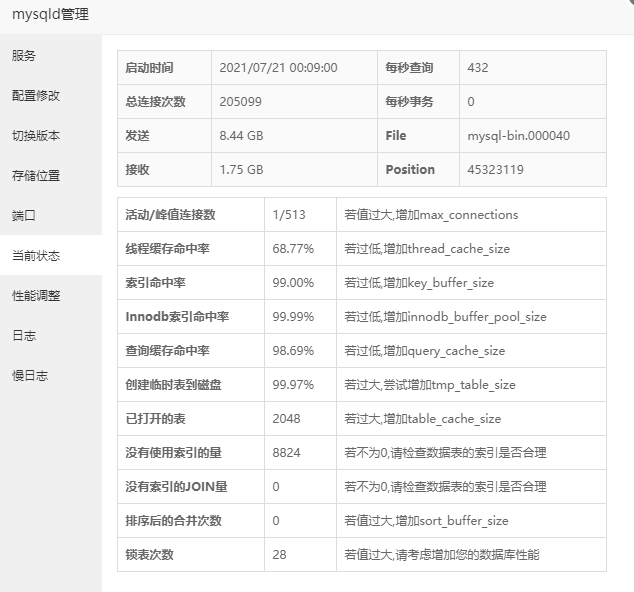Image resolution: width=634 pixels, height=592 pixels.
Task: Click the query_cache_size hint text
Action: (x=425, y=351)
